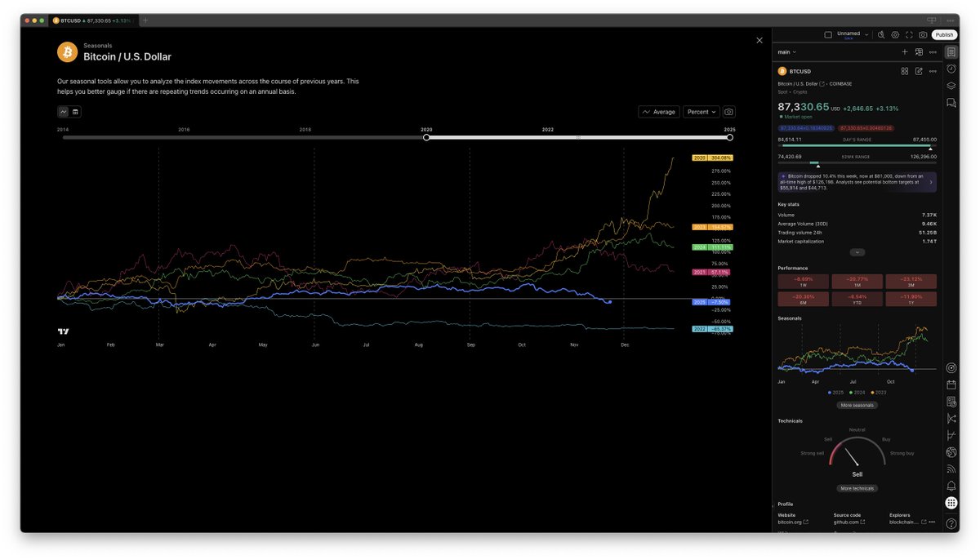Click the More seasonals button
The height and width of the screenshot is (560, 980).
[857, 405]
